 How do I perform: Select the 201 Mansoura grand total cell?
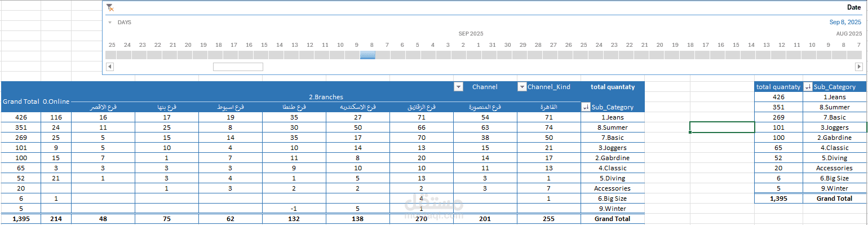click(x=485, y=218)
